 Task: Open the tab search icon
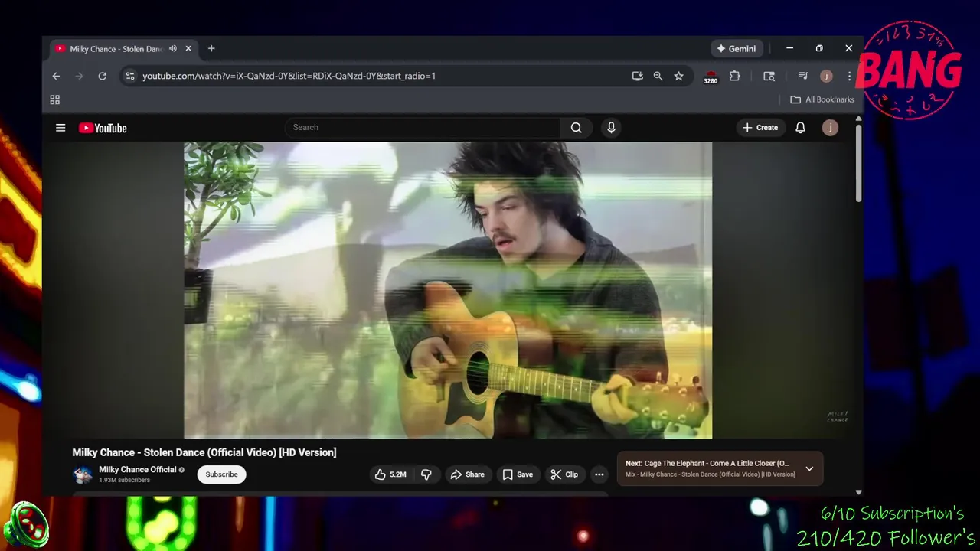[x=769, y=76]
